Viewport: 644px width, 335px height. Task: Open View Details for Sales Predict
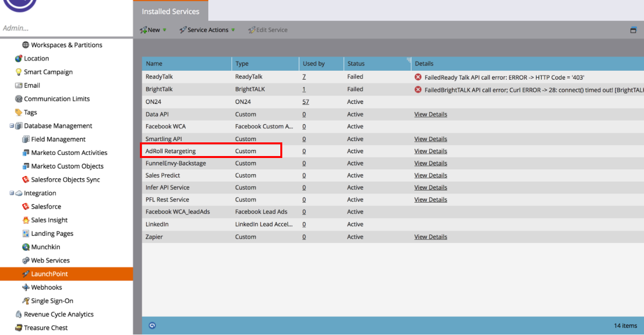(430, 176)
